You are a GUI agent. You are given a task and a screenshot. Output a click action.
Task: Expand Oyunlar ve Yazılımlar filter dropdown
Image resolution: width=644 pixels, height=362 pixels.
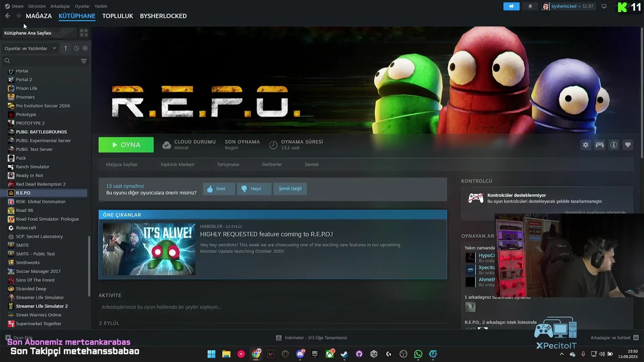pyautogui.click(x=30, y=48)
